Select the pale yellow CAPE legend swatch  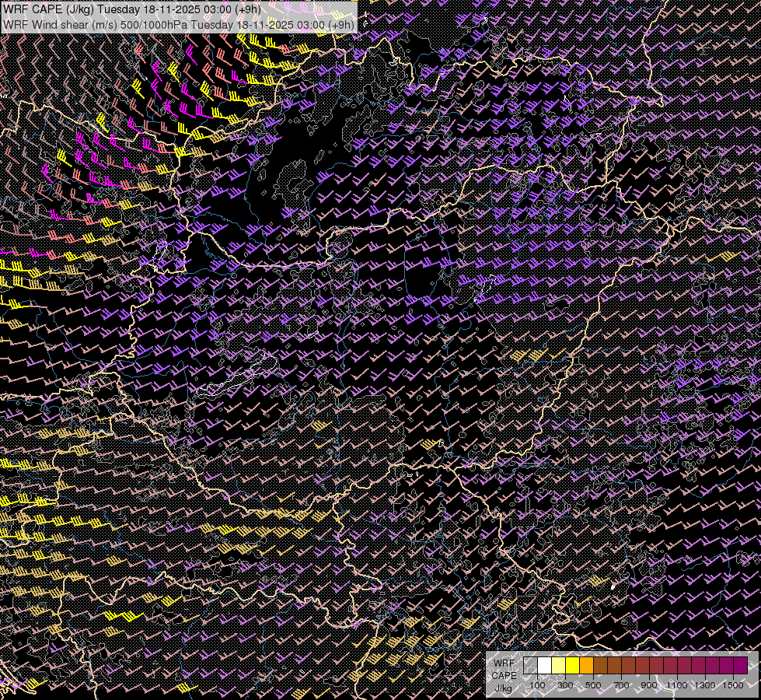click(559, 665)
